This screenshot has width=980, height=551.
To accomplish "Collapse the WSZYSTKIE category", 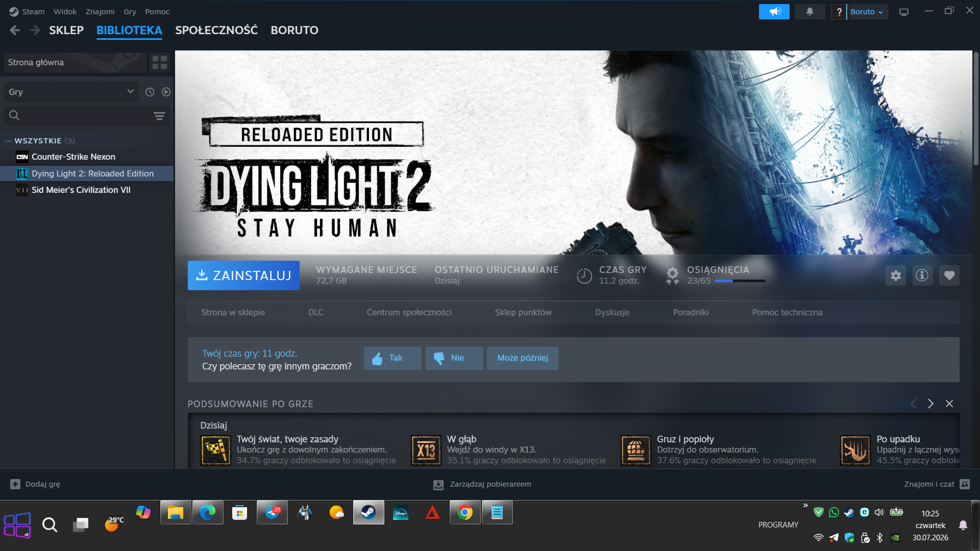I will tap(8, 141).
